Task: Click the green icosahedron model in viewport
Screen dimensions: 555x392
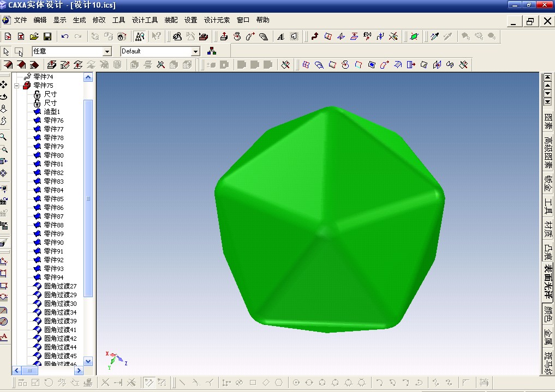Action: pyautogui.click(x=329, y=219)
